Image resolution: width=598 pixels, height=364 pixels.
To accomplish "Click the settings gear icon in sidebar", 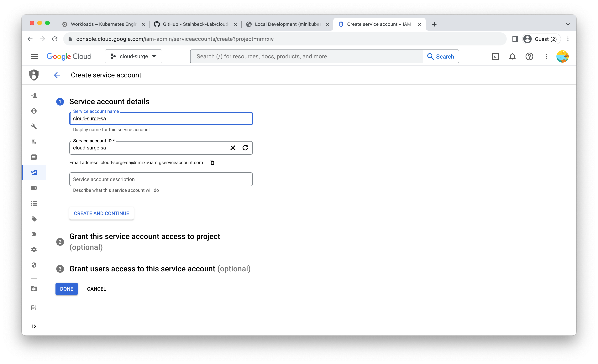I will tap(34, 249).
